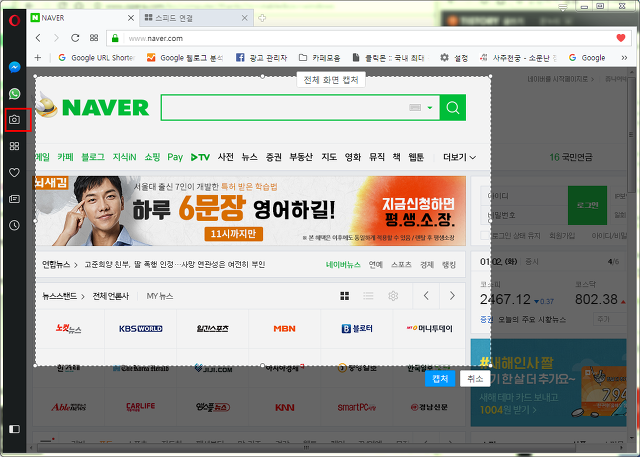
Task: Open 광고 관리자 Facebook bookmark
Action: tap(262, 58)
